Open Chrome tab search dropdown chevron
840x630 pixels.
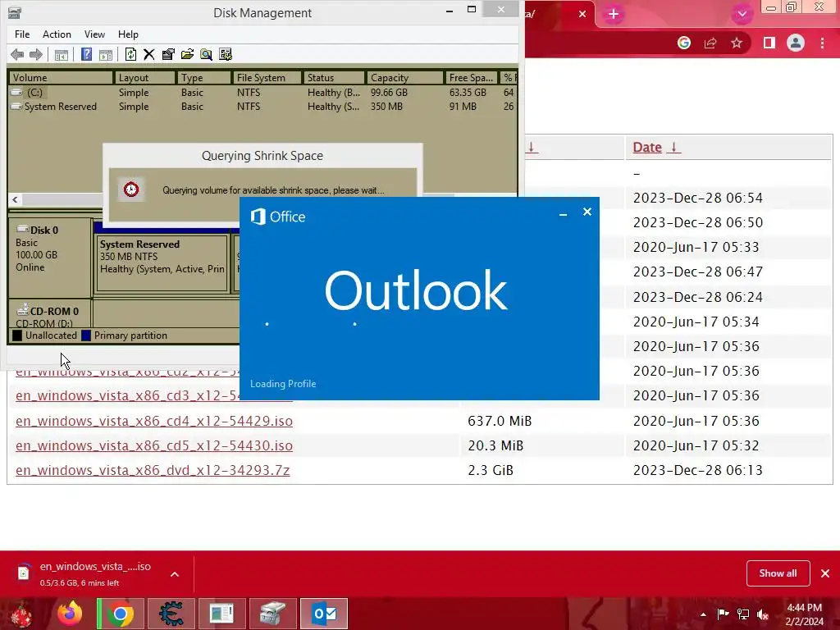[x=742, y=14]
